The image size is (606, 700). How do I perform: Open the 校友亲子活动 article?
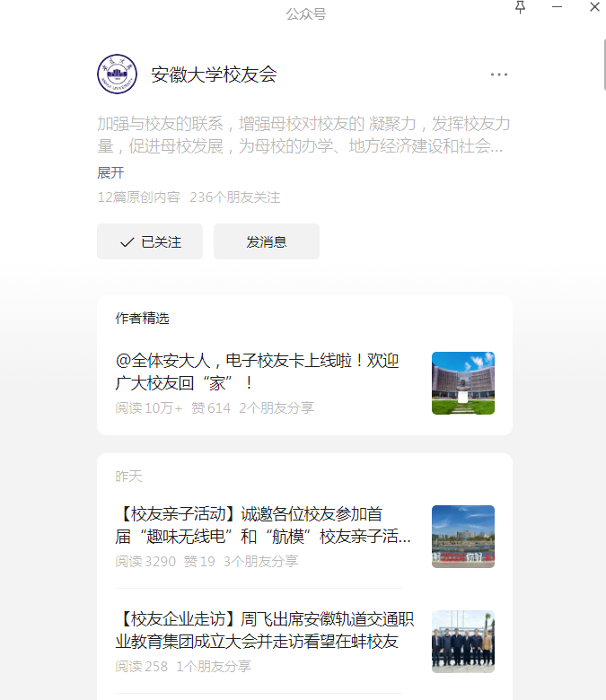[x=263, y=525]
